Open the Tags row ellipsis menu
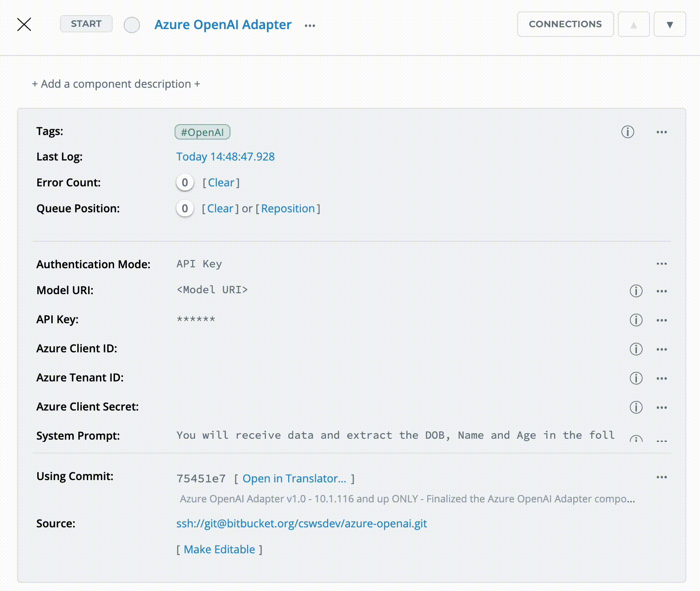Viewport: 700px width, 591px height. [661, 132]
